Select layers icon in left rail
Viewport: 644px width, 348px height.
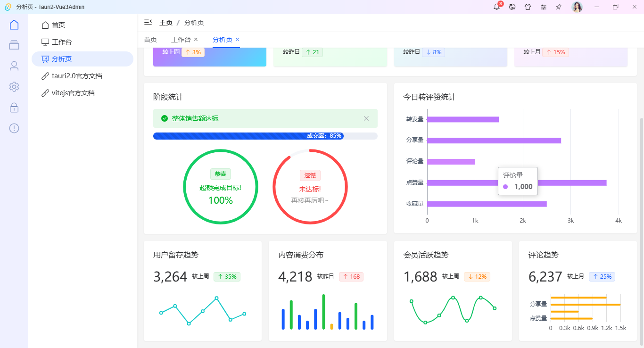click(14, 45)
